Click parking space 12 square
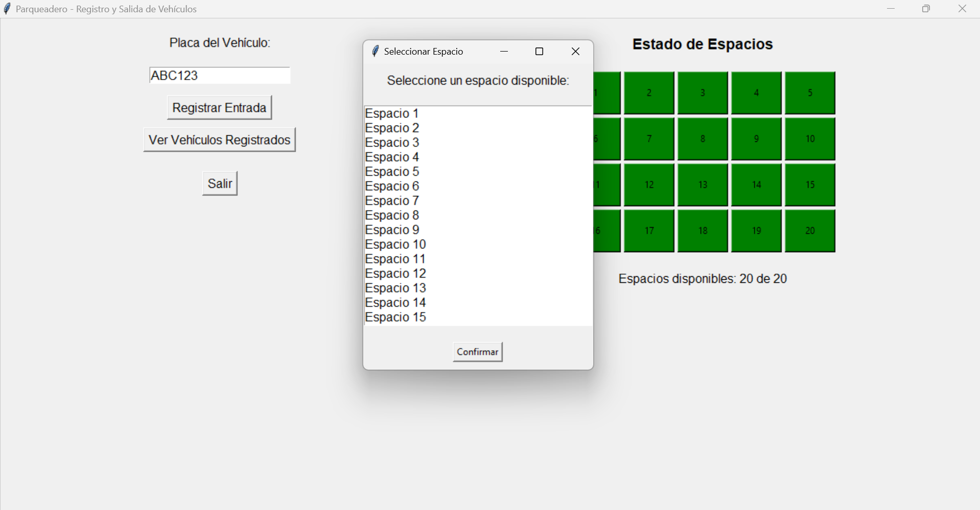The height and width of the screenshot is (510, 980). pos(649,185)
